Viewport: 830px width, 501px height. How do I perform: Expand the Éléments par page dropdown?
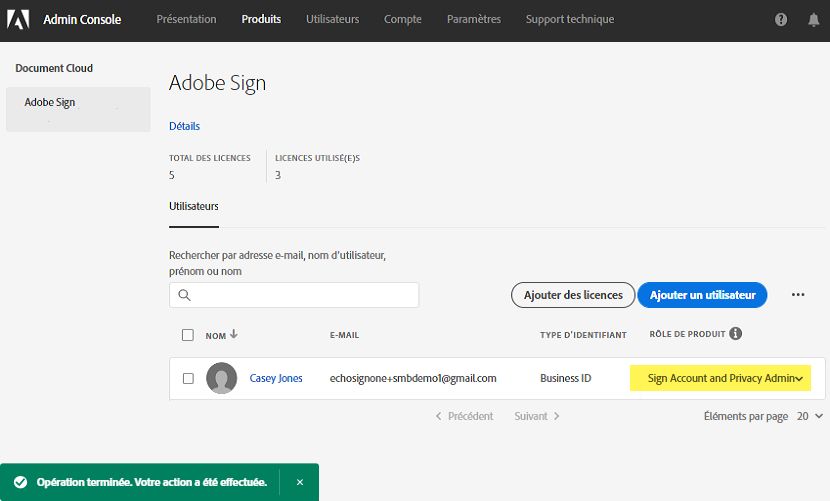809,416
